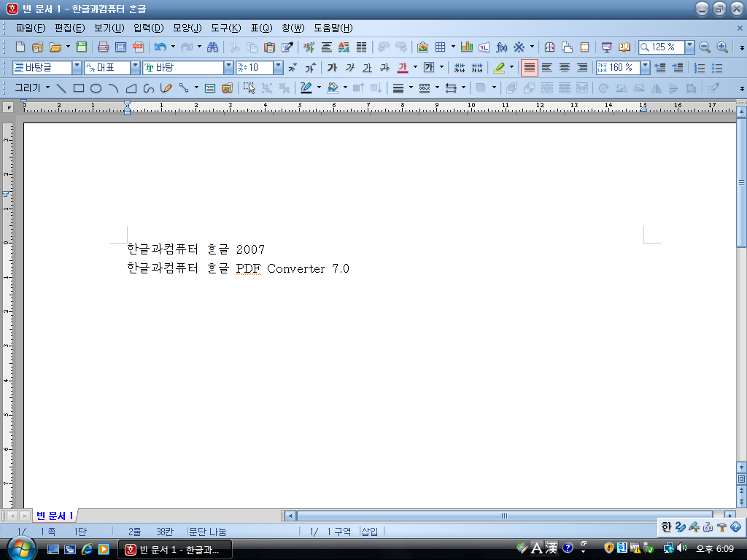This screenshot has height=560, width=747.
Task: Toggle justified paragraph alignment
Action: click(x=530, y=68)
